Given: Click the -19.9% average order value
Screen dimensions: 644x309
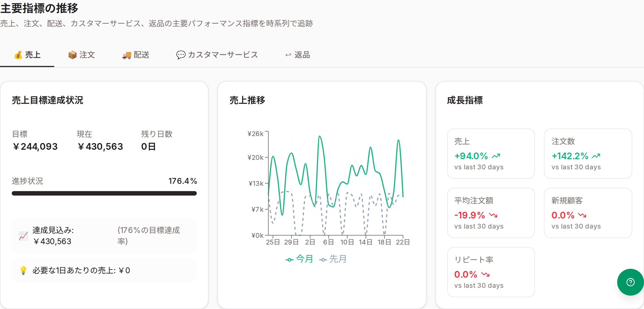Looking at the screenshot, I should [x=470, y=215].
